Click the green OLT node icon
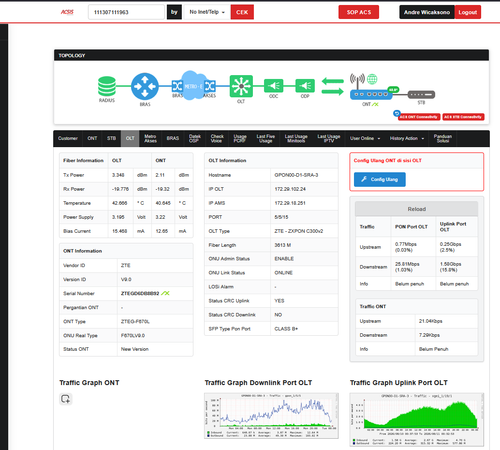500x450 pixels. 241,86
